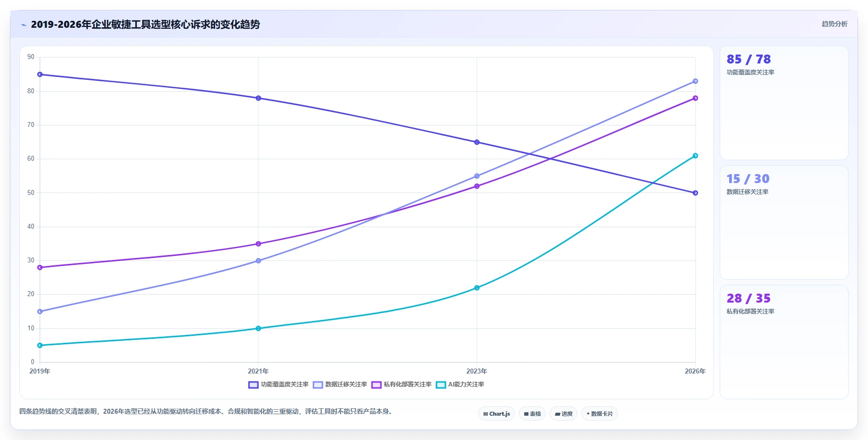Click the y-axis label 0
868x440 pixels.
pyautogui.click(x=33, y=362)
